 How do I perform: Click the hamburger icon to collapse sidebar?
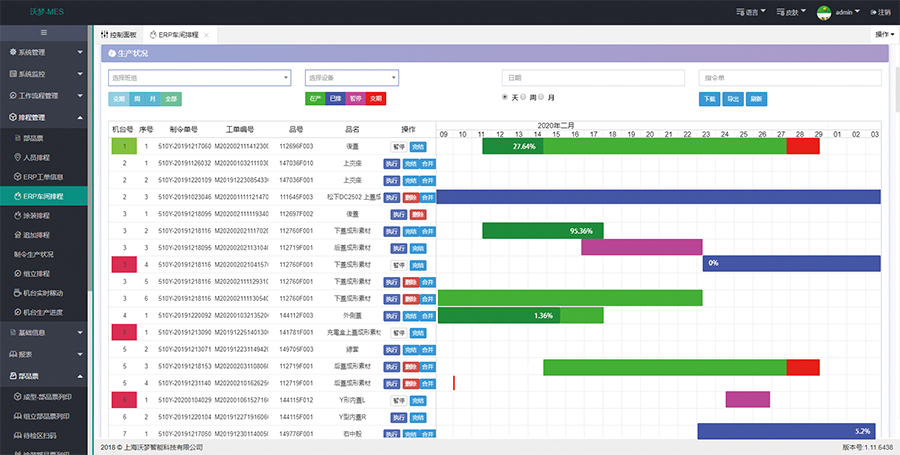pos(44,33)
